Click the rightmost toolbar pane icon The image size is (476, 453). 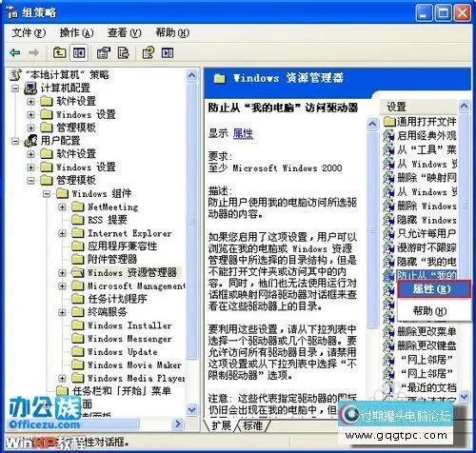(168, 52)
